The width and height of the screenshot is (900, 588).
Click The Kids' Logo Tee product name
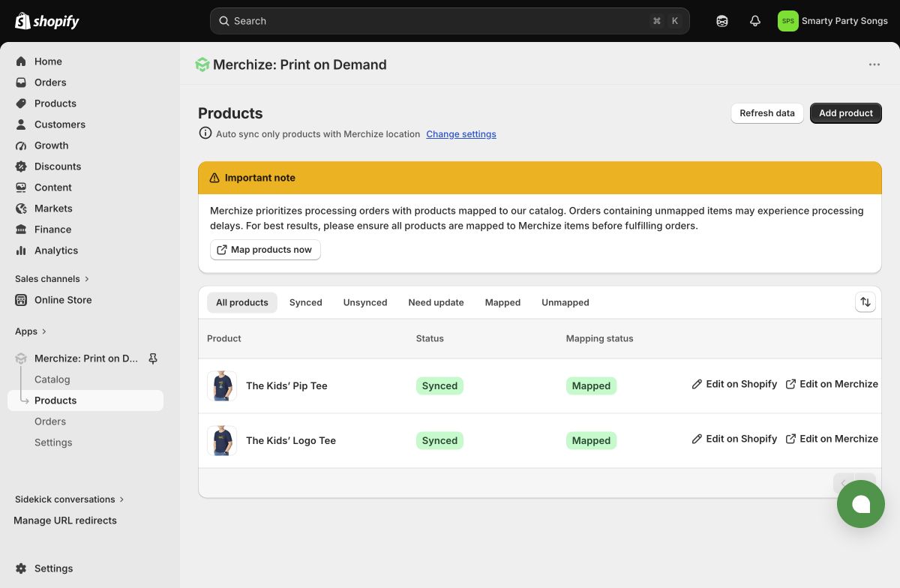coord(291,440)
